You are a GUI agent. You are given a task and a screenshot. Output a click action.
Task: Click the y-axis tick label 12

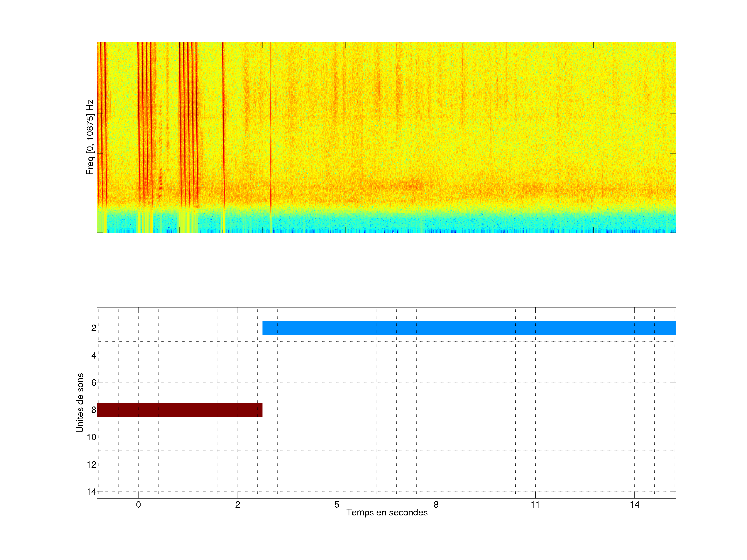[x=91, y=465]
